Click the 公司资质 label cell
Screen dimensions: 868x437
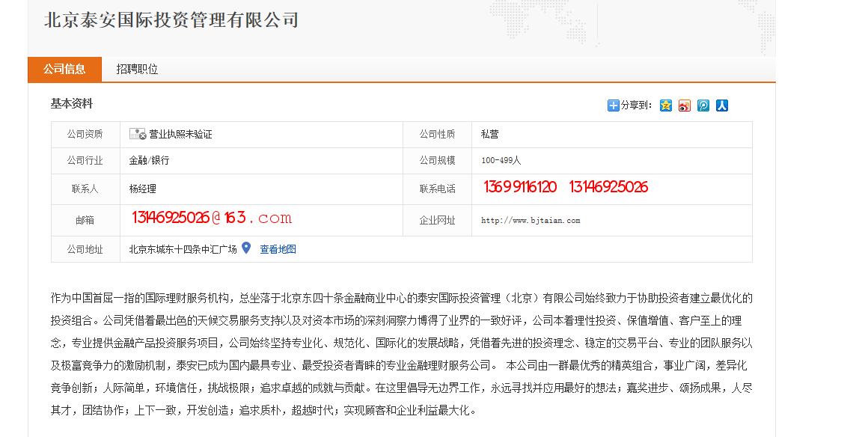pyautogui.click(x=85, y=134)
